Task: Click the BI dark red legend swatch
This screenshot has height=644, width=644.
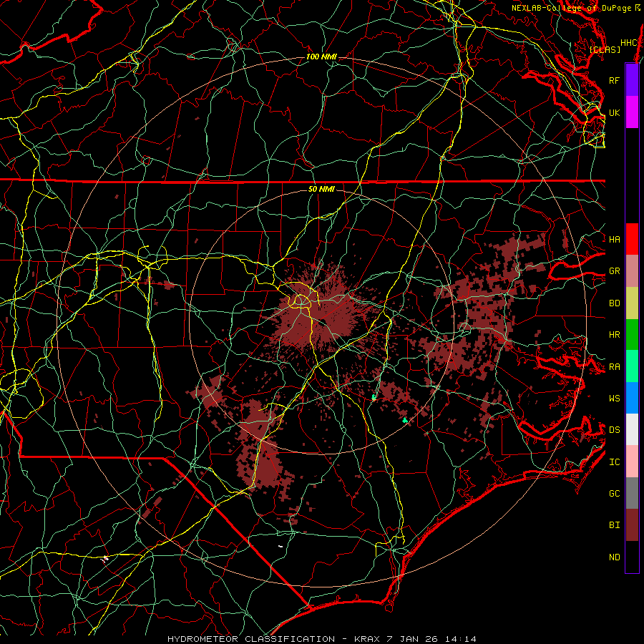Action: tap(632, 525)
